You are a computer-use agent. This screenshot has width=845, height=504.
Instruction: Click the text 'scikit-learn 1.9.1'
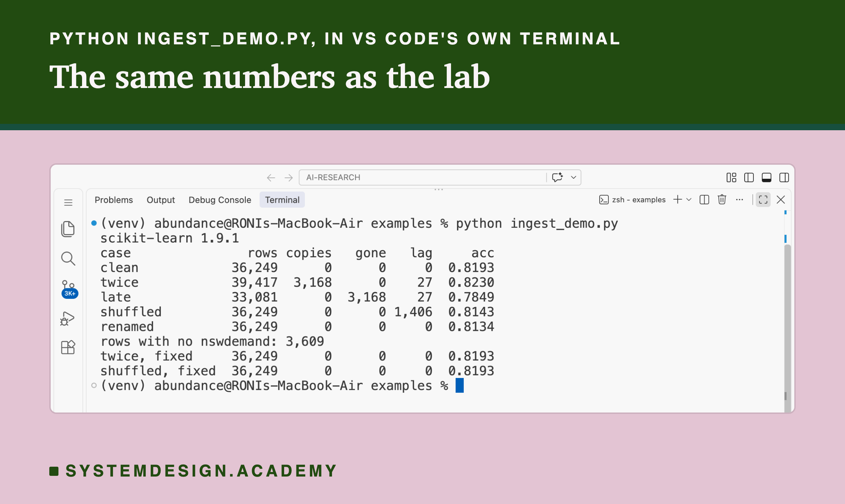[x=170, y=238]
